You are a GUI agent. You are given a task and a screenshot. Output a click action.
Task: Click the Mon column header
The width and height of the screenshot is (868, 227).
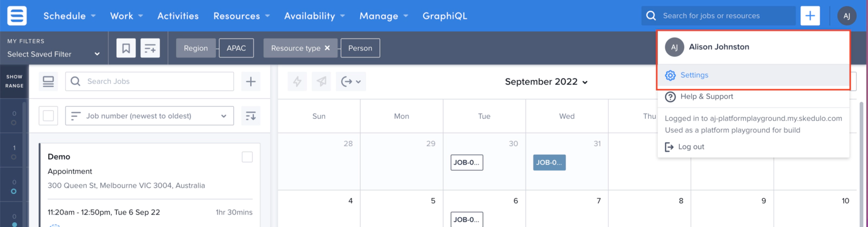tap(401, 116)
